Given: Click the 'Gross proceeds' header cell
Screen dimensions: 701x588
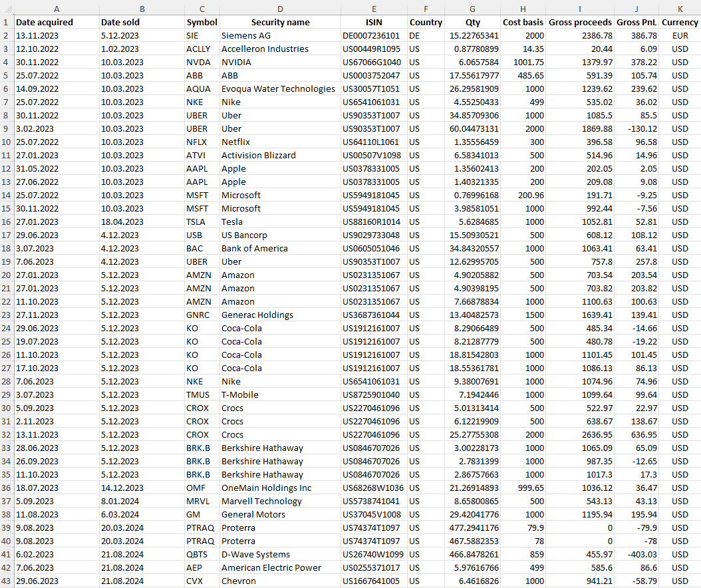Looking at the screenshot, I should [580, 23].
